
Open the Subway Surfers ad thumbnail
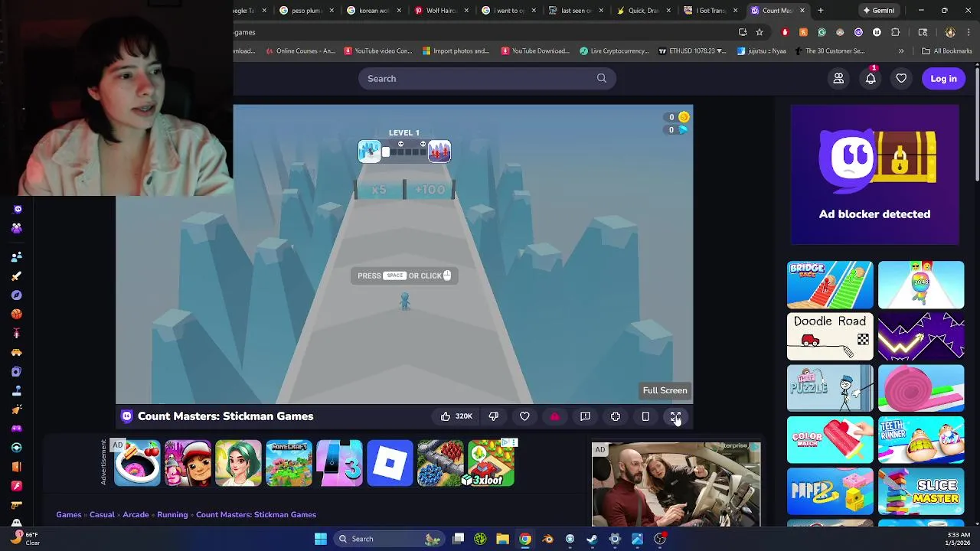[x=188, y=463]
